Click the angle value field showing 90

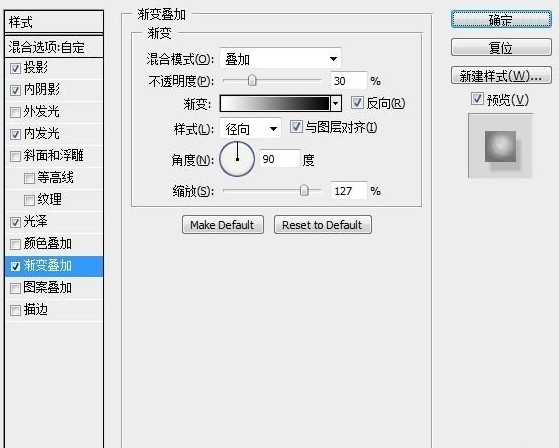click(280, 159)
